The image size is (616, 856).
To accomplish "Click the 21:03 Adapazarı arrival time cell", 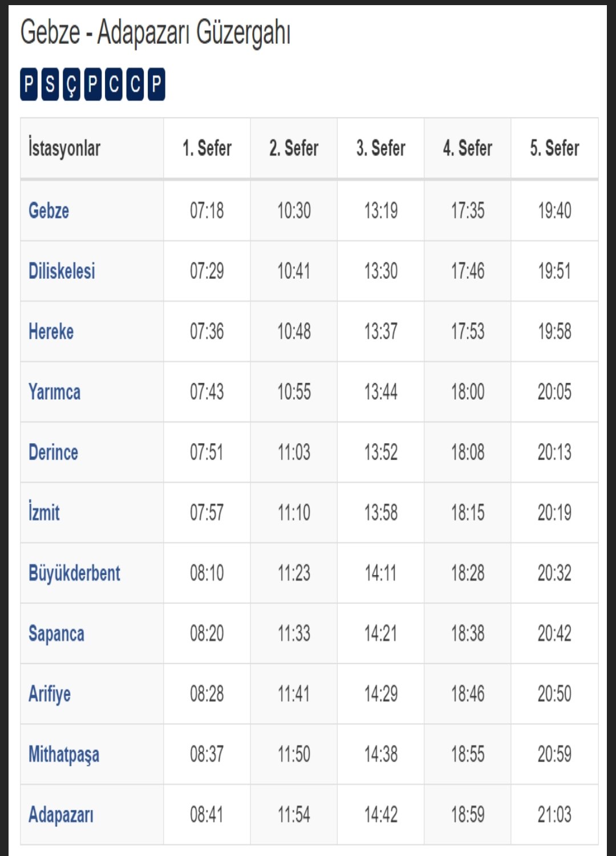I will tap(554, 815).
